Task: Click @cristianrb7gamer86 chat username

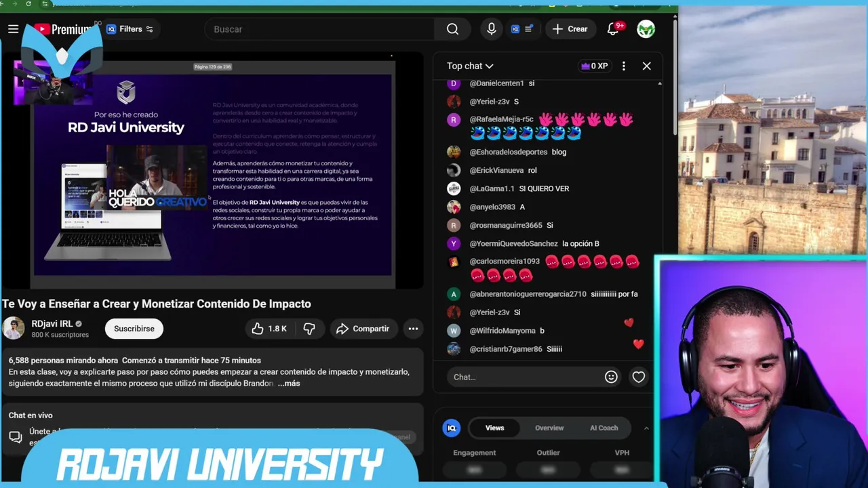Action: click(x=506, y=349)
